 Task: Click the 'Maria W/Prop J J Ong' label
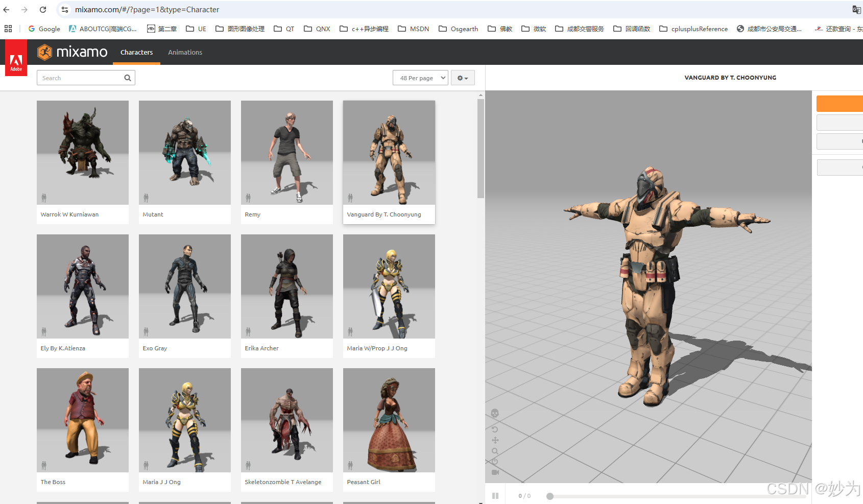pyautogui.click(x=377, y=348)
